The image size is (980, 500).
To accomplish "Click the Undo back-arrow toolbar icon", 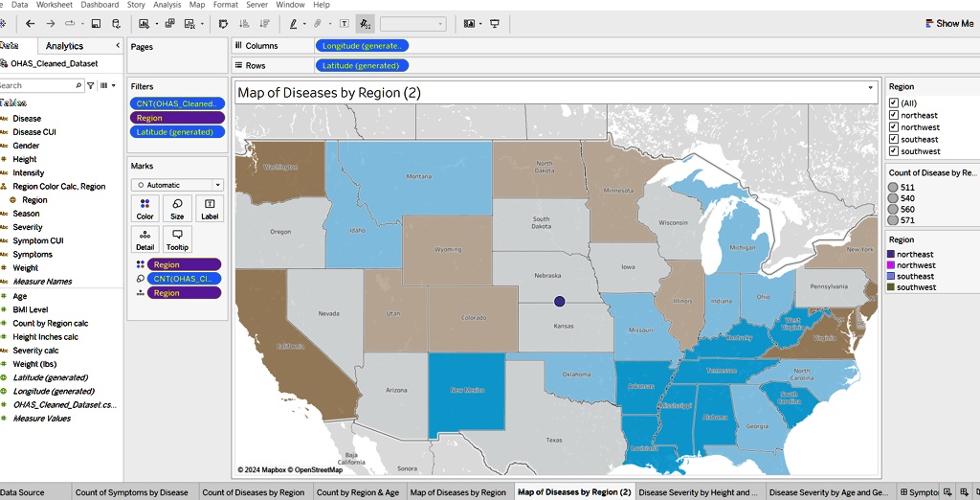I will [30, 24].
